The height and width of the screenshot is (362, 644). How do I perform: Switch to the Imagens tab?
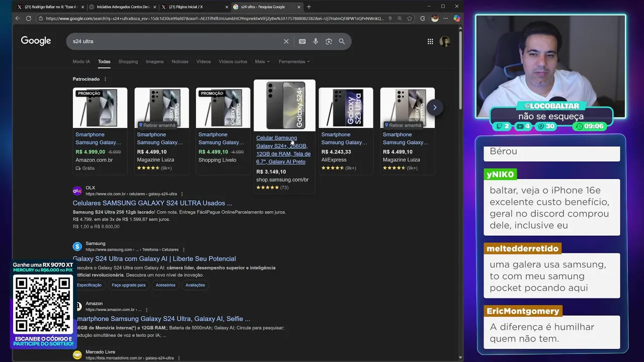pos(154,61)
